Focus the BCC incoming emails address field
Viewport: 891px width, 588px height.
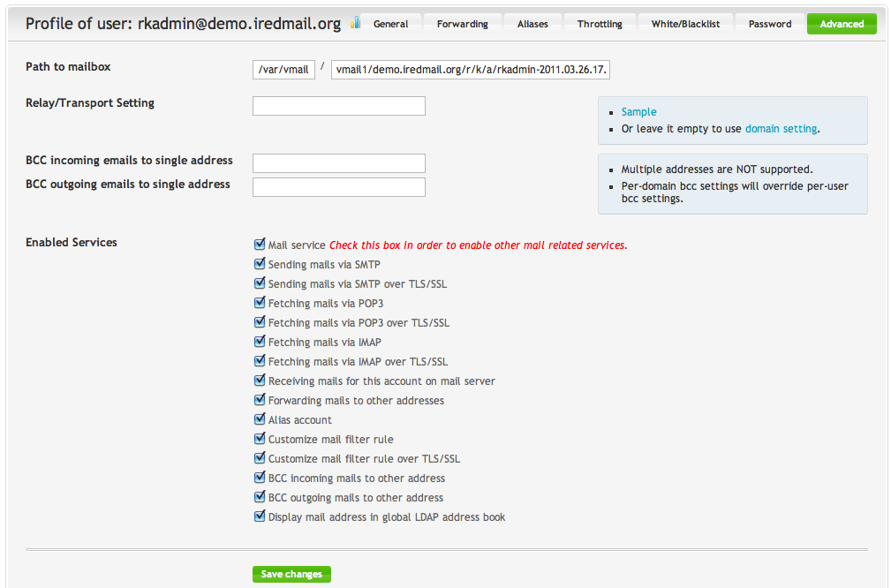[x=338, y=163]
